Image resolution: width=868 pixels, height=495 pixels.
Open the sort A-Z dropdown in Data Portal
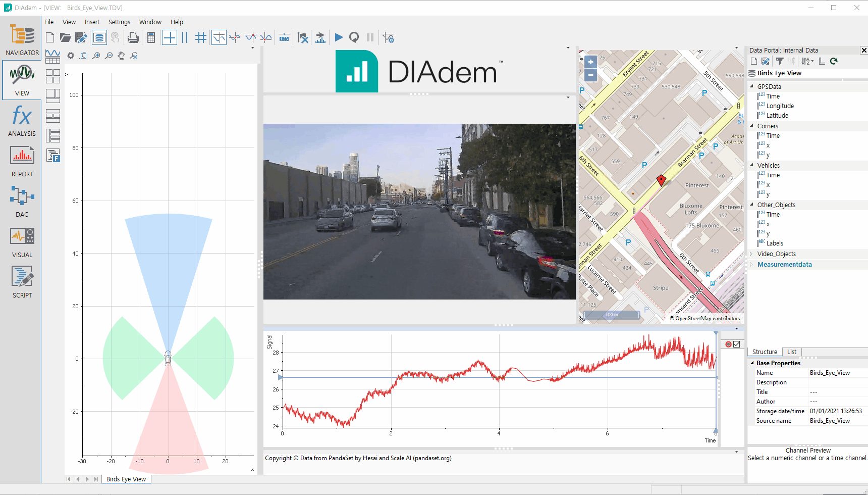[x=807, y=61]
